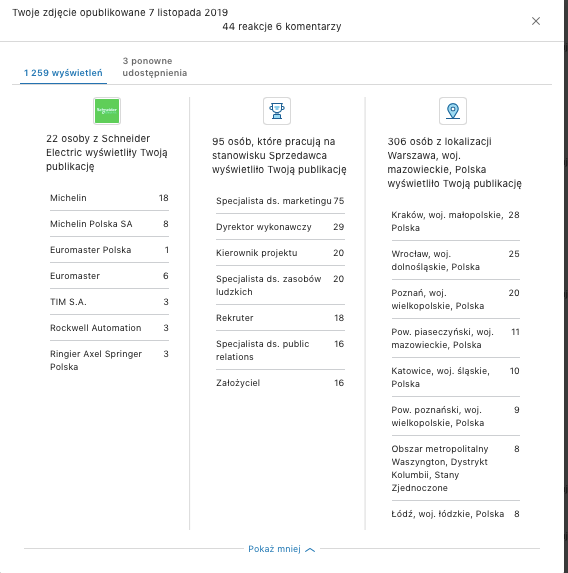
Task: Click the Euromaster Polska entry
Action: click(109, 250)
